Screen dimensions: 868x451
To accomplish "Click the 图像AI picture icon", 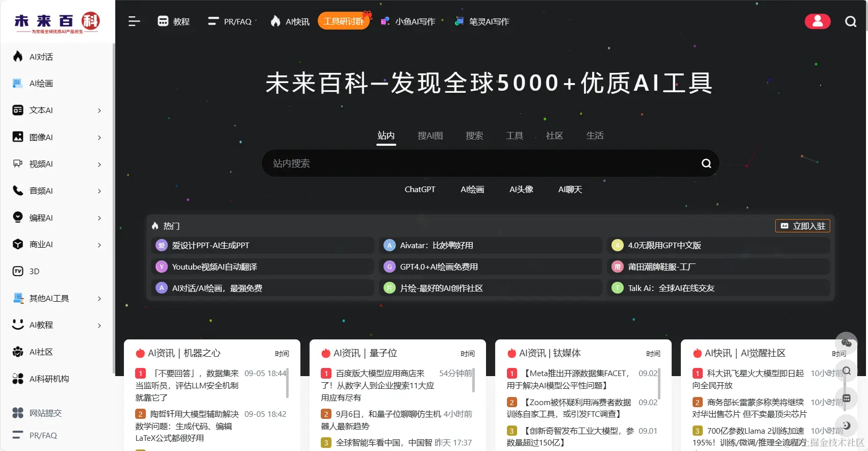I will (18, 137).
